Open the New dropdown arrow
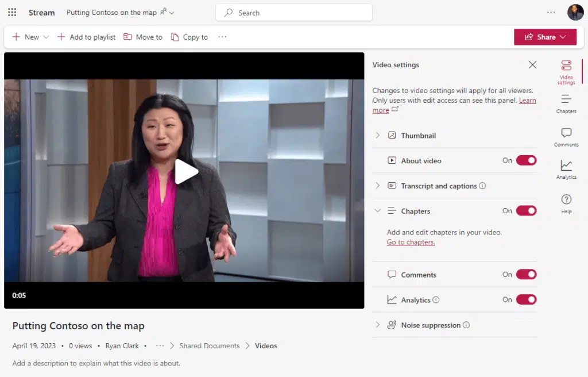 coord(46,37)
